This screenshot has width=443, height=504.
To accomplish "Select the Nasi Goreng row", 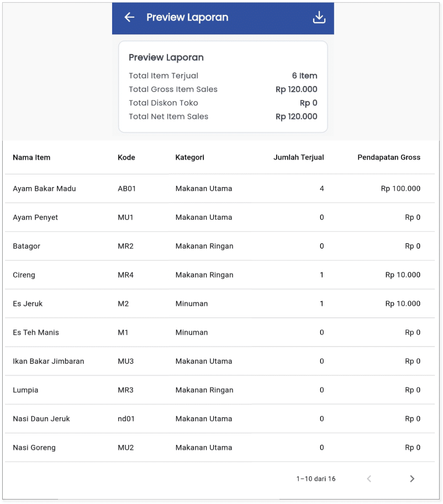I will tap(220, 448).
